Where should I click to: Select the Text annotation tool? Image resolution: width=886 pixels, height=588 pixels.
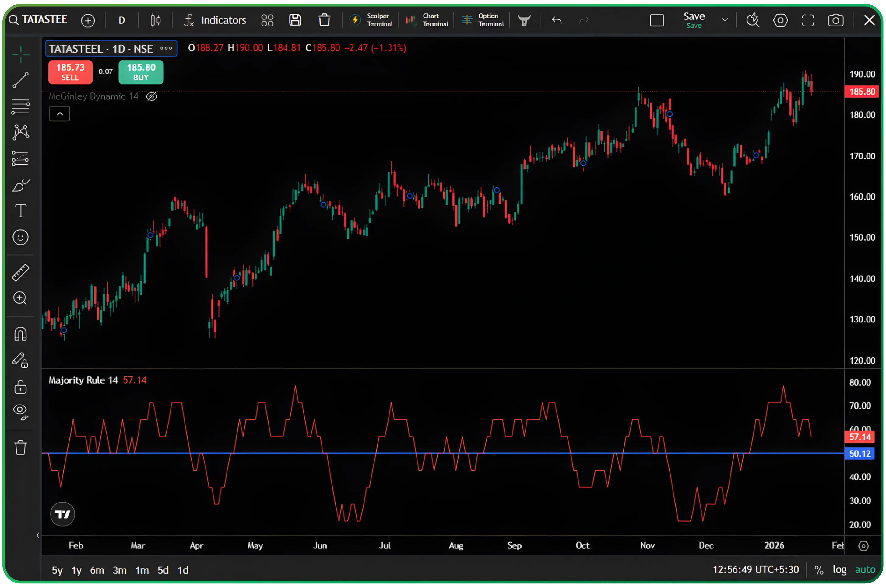(20, 211)
